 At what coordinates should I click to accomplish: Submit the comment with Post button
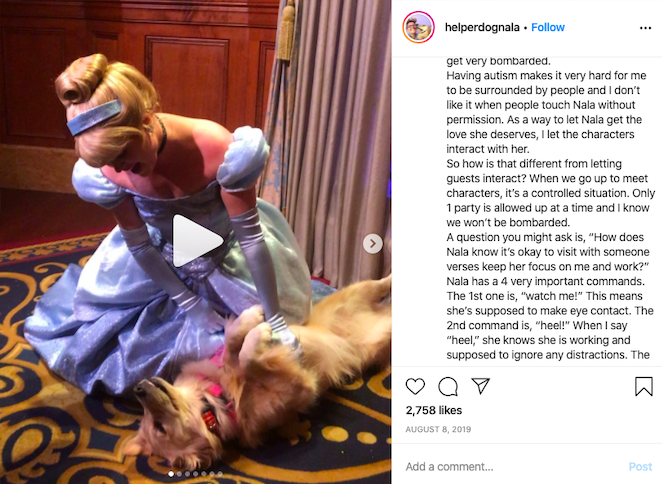[x=640, y=466]
